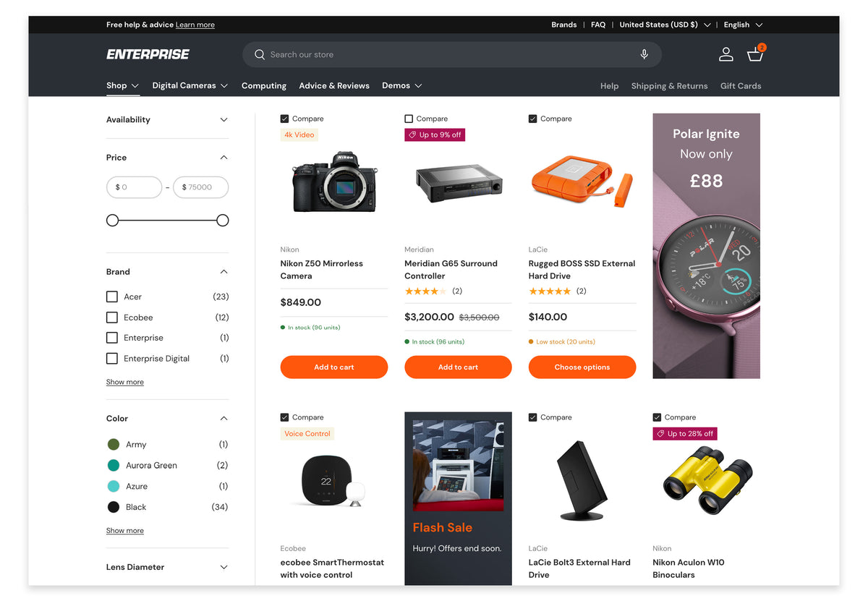Open the ecobee thermostat product image
The image size is (868, 601).
[334, 481]
